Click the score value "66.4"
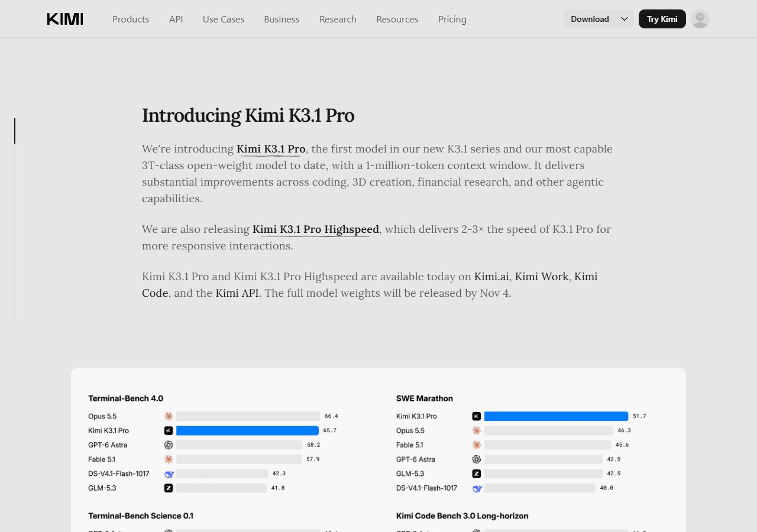This screenshot has height=532, width=757. point(331,416)
